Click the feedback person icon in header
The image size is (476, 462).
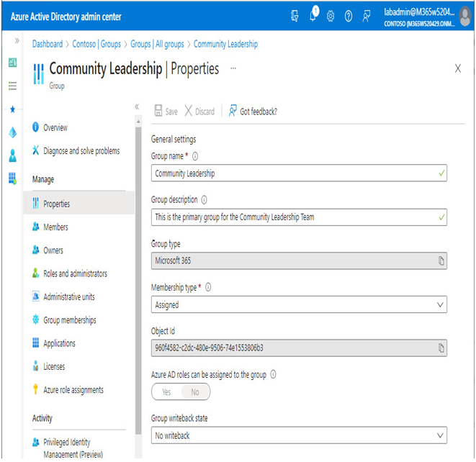pos(367,16)
